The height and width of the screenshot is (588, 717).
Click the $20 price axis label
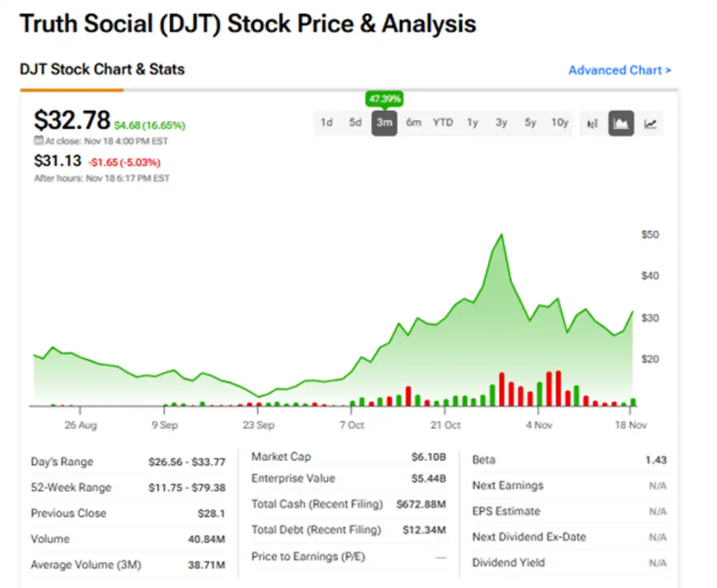point(650,359)
